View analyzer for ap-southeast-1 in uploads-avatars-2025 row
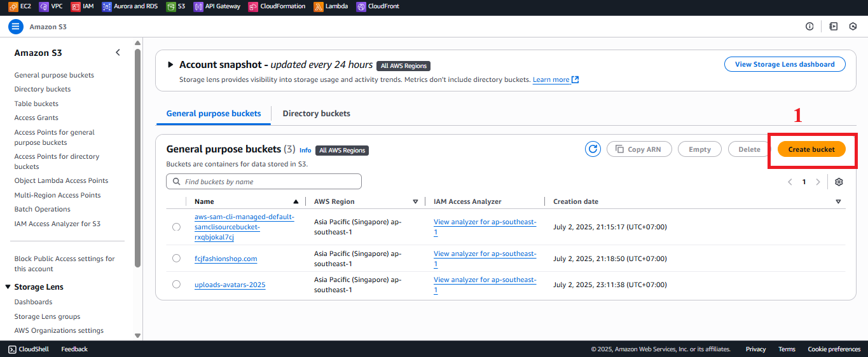The height and width of the screenshot is (357, 868). (485, 285)
